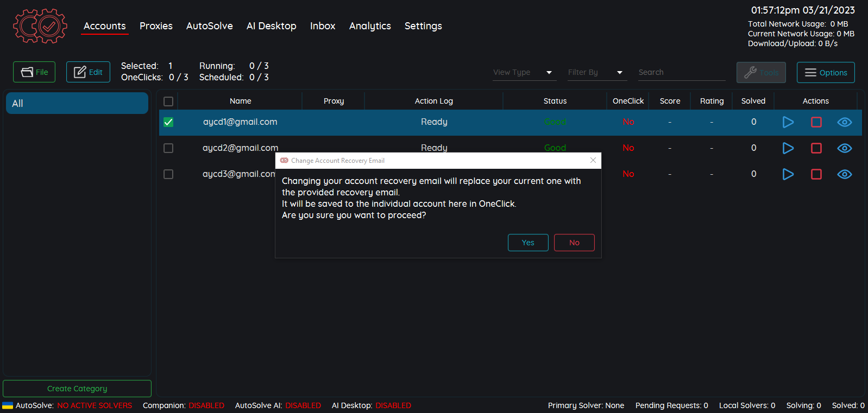Screen dimensions: 868x413
Task: Toggle the select-all checkbox in header
Action: (168, 101)
